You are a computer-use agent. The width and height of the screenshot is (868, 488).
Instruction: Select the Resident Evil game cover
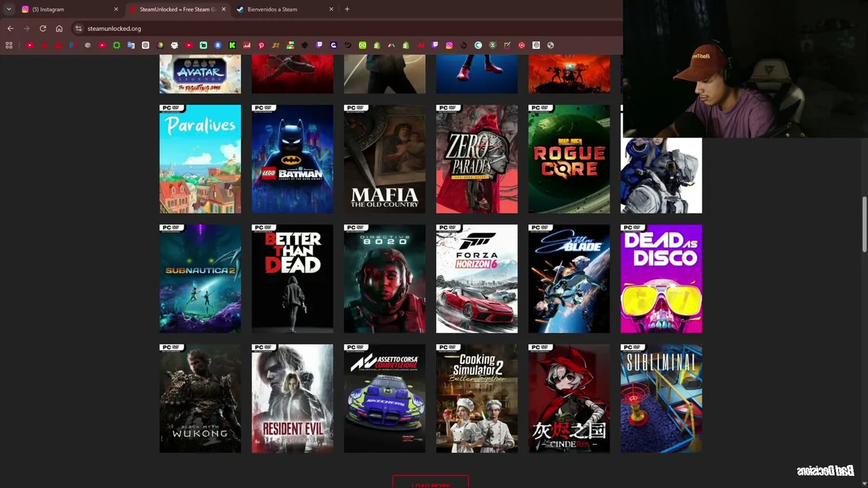click(x=292, y=399)
